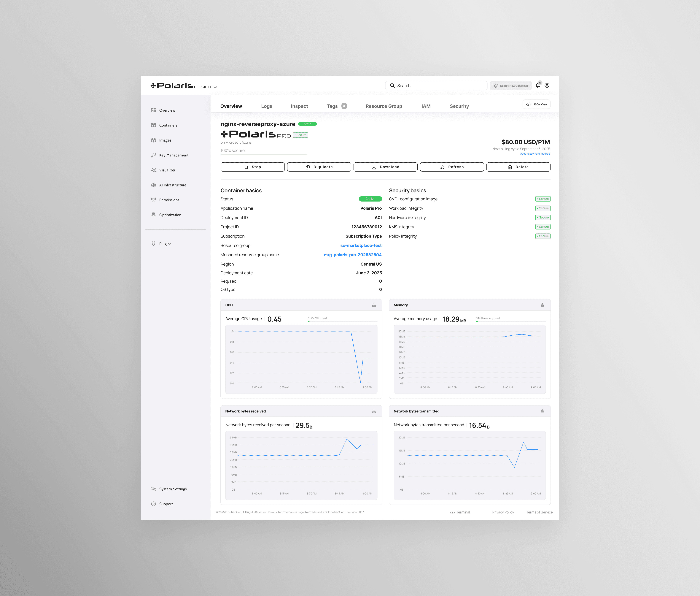
Task: Open the JSON View button
Action: [536, 104]
